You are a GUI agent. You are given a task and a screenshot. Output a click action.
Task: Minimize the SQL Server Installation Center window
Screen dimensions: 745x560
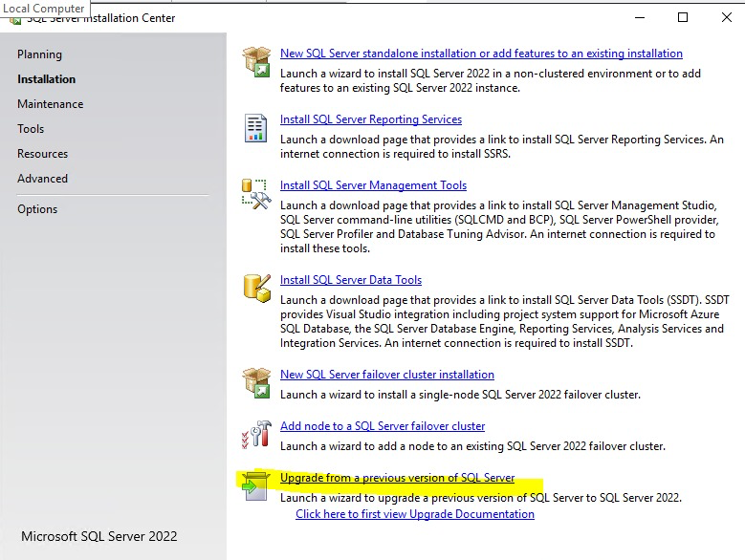click(640, 17)
